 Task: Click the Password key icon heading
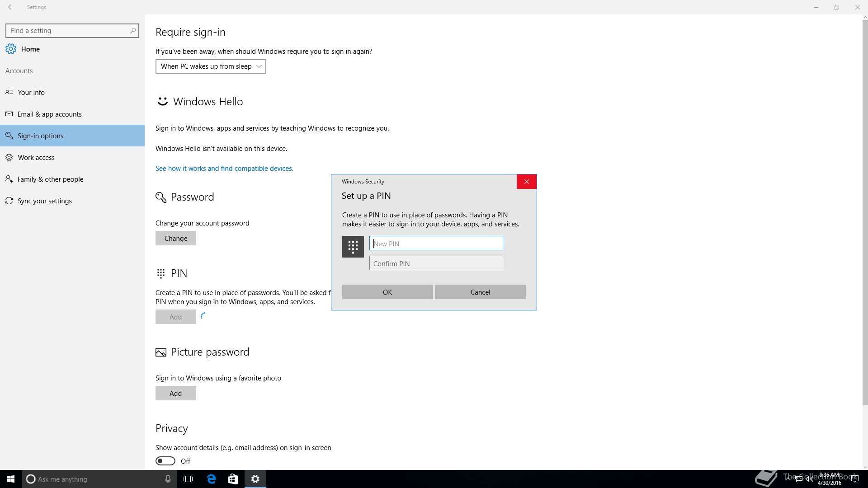(161, 197)
